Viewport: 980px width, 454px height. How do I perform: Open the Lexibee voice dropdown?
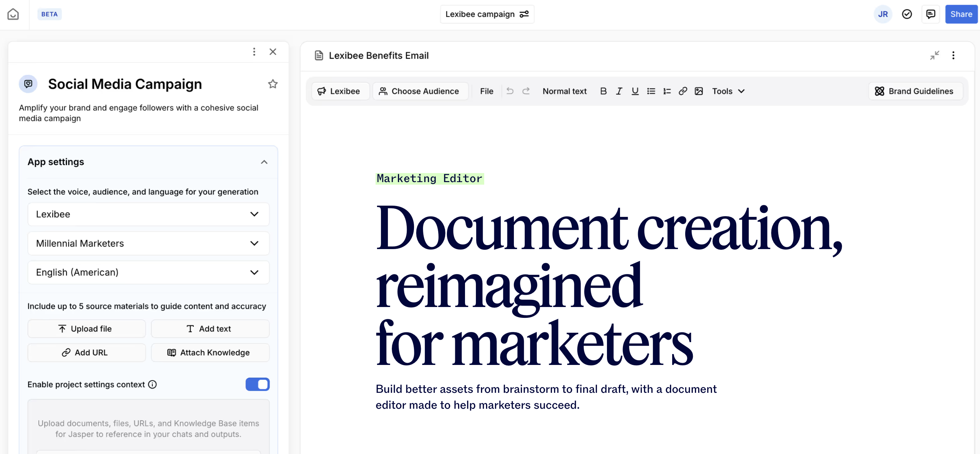pyautogui.click(x=148, y=214)
